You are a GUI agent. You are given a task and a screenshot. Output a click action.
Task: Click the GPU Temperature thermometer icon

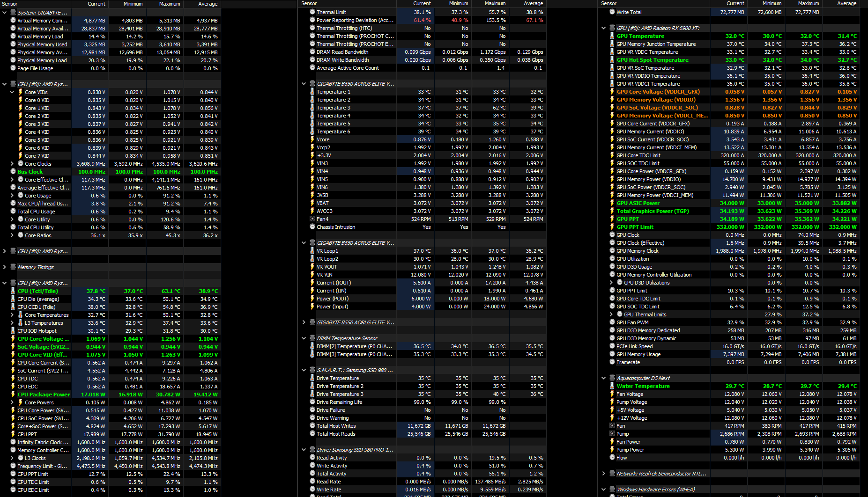pos(612,36)
